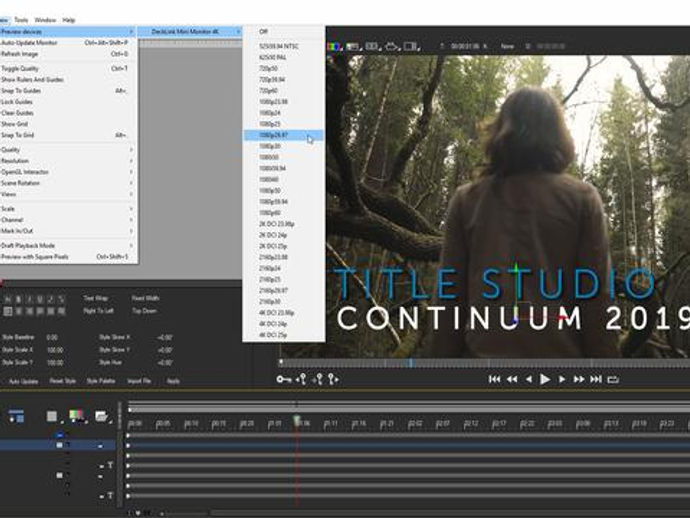690x518 pixels.
Task: Toggle Auto-Update Monitor in the menu
Action: (x=68, y=43)
